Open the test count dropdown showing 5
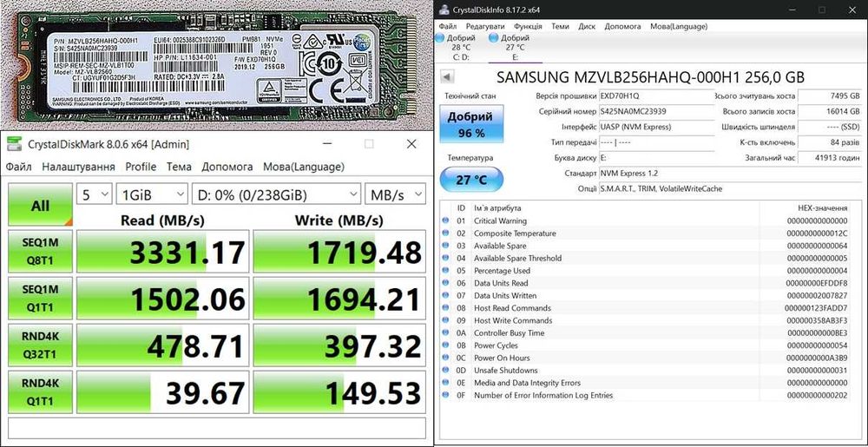 tap(94, 194)
